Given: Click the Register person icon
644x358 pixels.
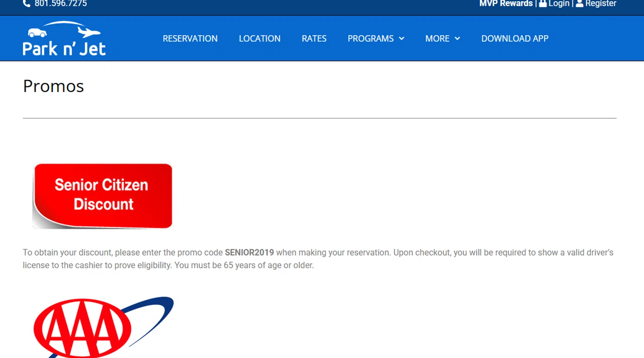Looking at the screenshot, I should tap(580, 3).
